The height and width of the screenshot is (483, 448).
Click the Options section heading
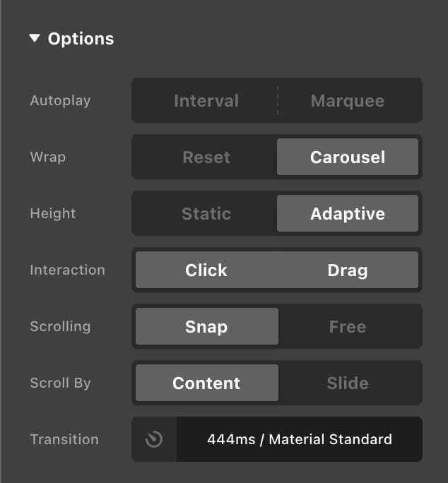pyautogui.click(x=81, y=39)
